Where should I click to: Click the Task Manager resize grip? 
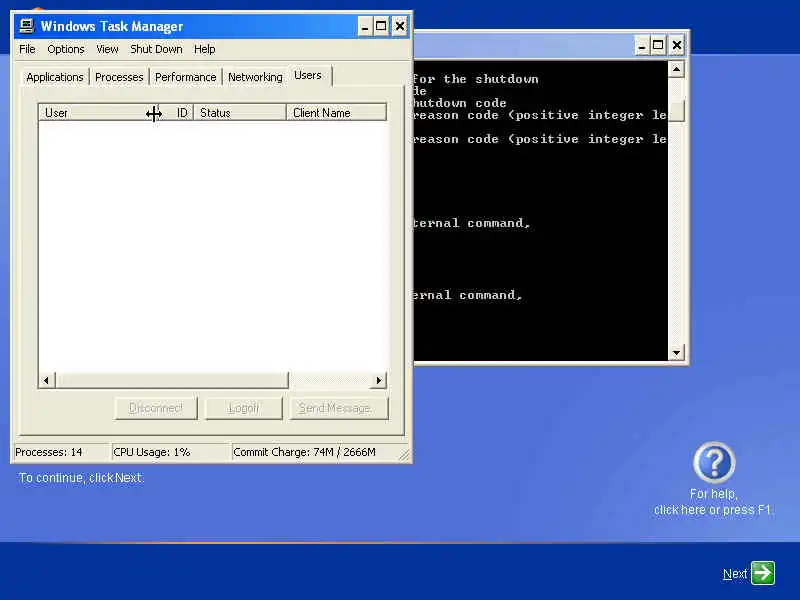(x=404, y=455)
